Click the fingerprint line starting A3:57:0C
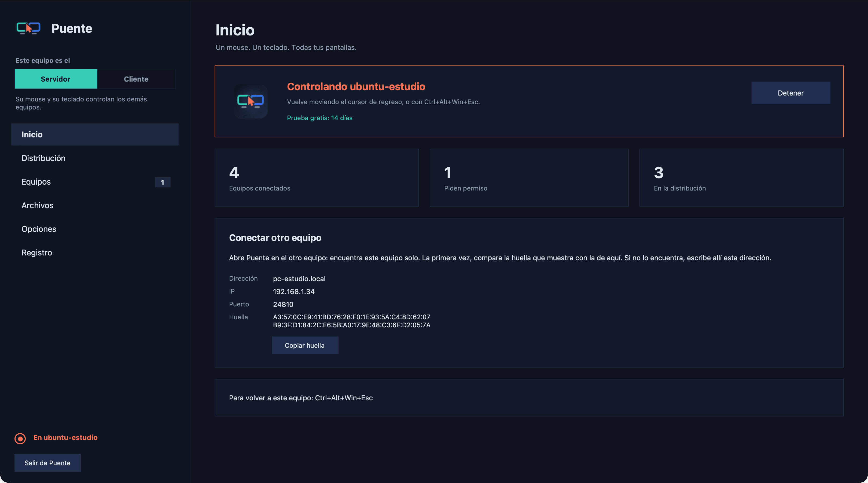This screenshot has width=868, height=483. pos(351,317)
